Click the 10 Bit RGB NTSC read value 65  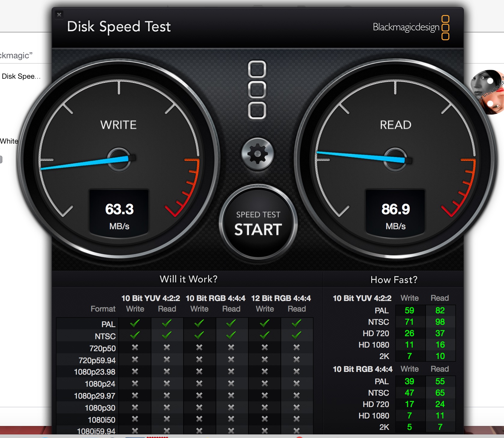[440, 393]
